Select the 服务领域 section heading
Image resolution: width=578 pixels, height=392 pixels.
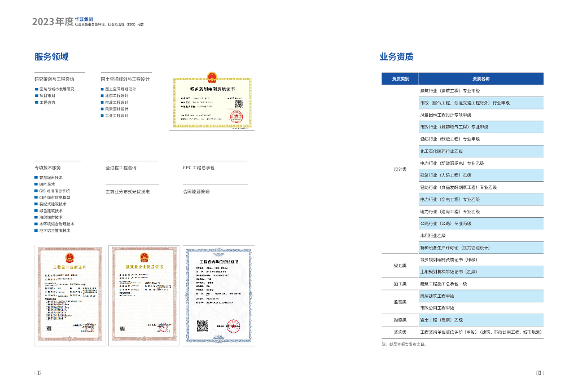click(x=51, y=57)
